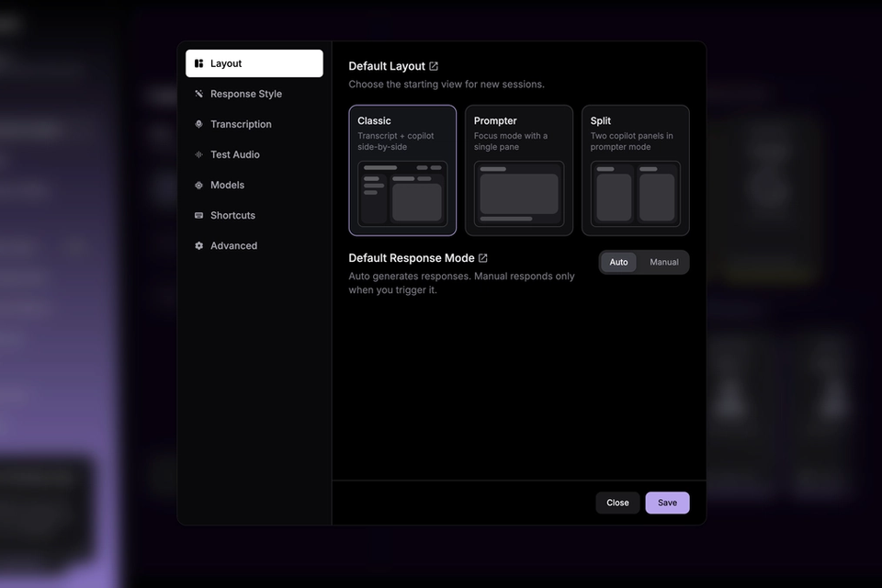882x588 pixels.
Task: Click 'Two copilot panels in prompter mode' description
Action: (x=632, y=141)
